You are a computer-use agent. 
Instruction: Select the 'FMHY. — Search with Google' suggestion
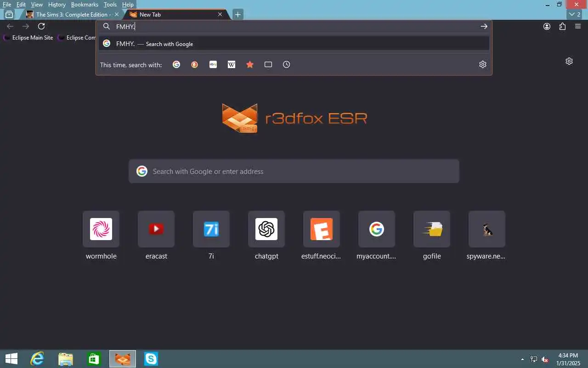click(x=294, y=44)
